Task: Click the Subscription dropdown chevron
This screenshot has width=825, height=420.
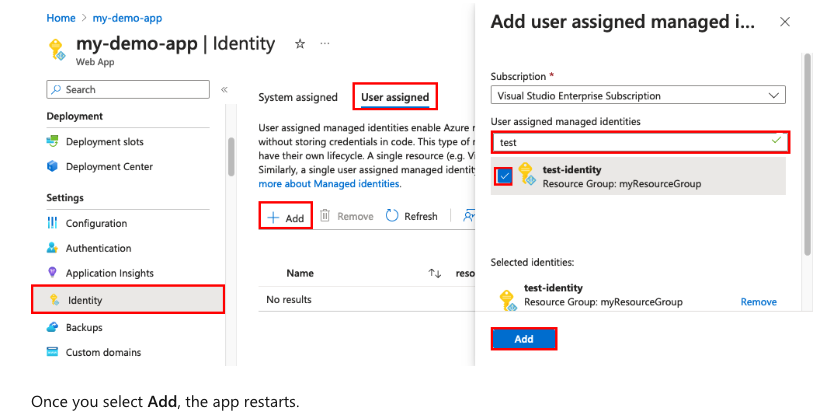Action: [x=773, y=96]
